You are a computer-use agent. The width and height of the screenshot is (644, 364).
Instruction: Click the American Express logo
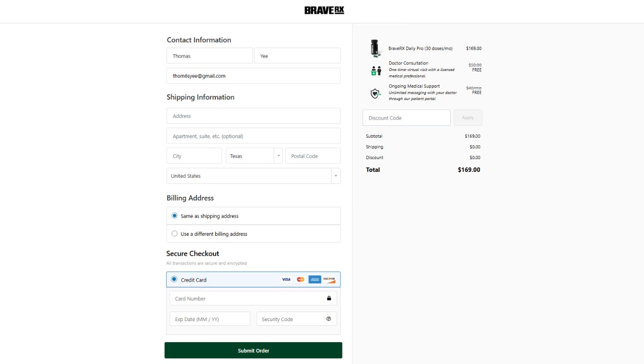pos(314,280)
